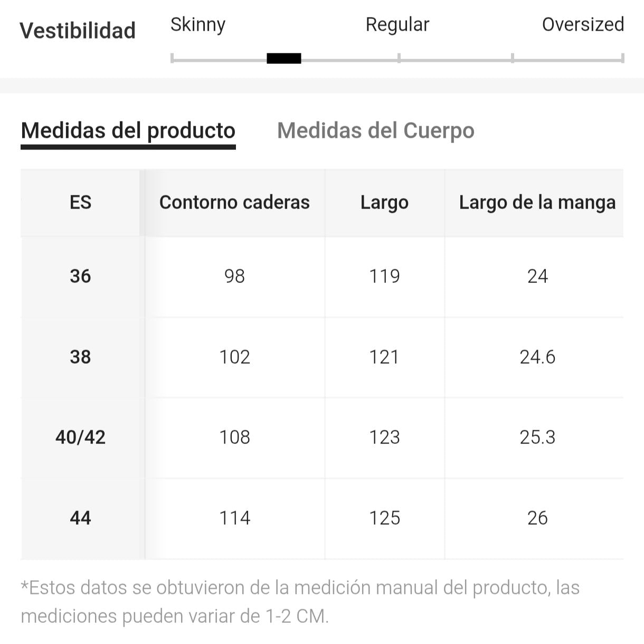Click the black fit indicator on slider
Viewport: 644px width, 644px height.
(284, 59)
